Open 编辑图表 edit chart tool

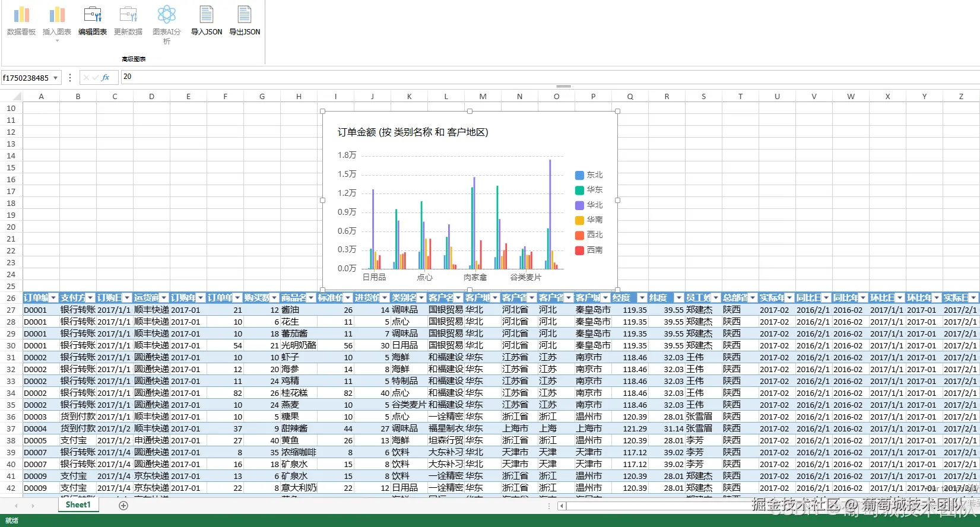pos(93,21)
